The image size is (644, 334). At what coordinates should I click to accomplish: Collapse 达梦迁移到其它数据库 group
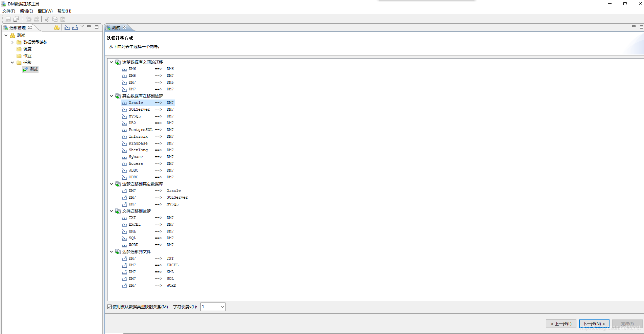coord(111,184)
